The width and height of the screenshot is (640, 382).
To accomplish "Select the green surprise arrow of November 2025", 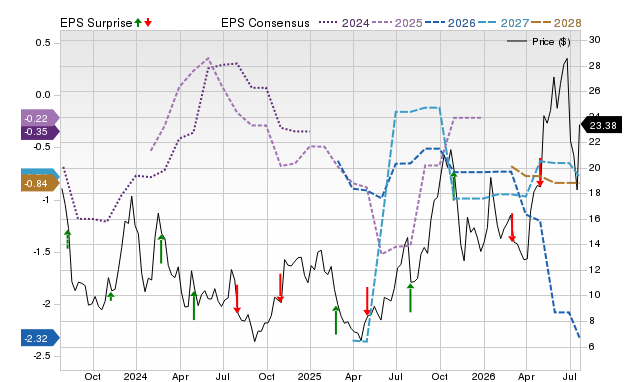I will (453, 186).
